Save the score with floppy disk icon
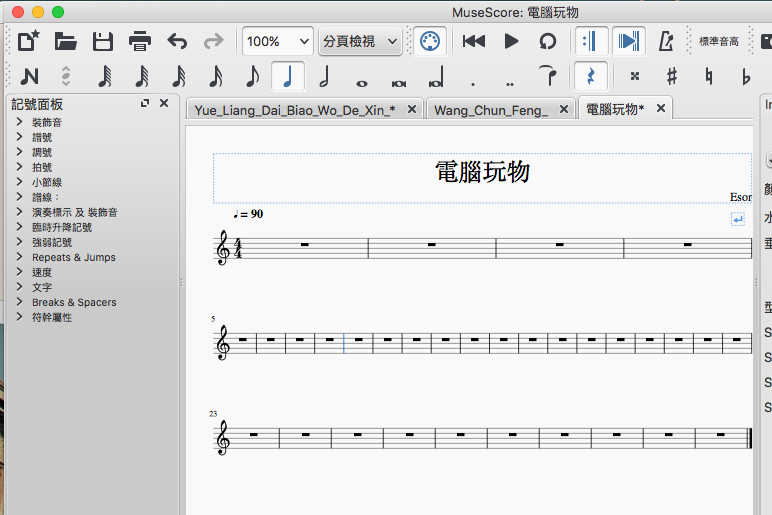The height and width of the screenshot is (515, 772). pyautogui.click(x=103, y=41)
